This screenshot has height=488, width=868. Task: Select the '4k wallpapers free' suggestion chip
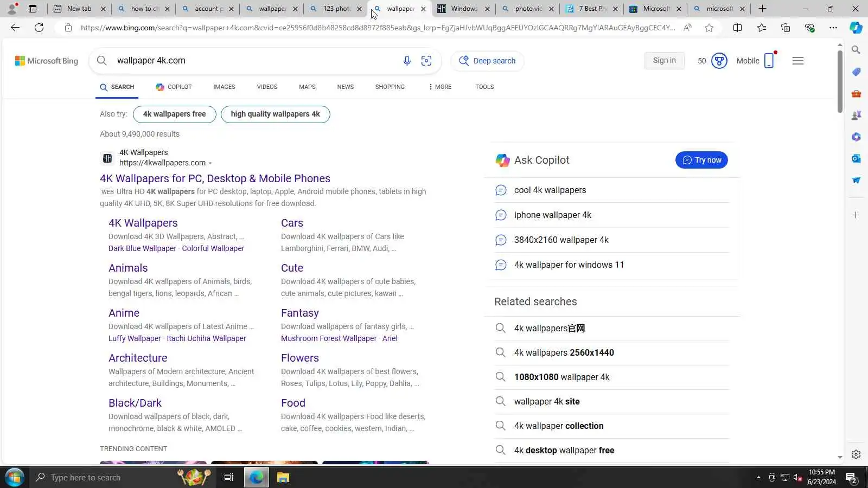coord(175,114)
